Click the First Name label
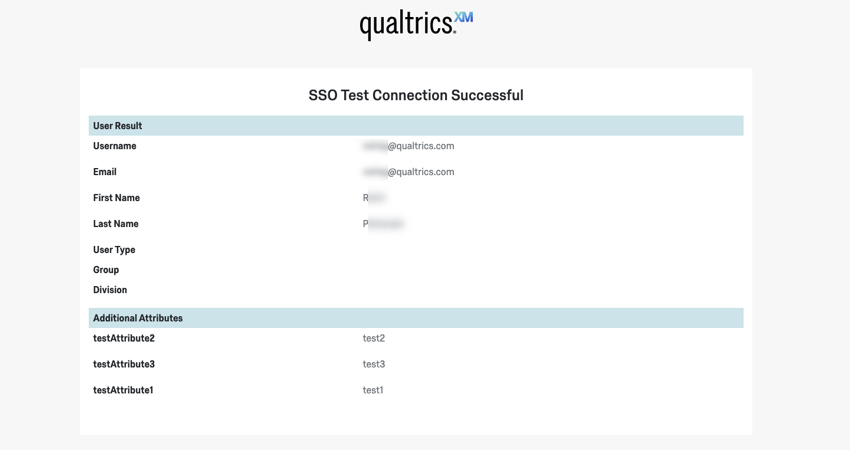The height and width of the screenshot is (450, 850). point(117,198)
